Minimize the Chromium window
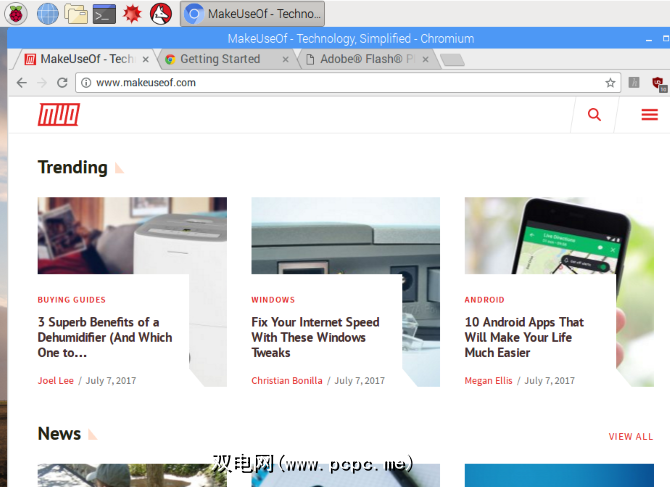Screen dimensions: 670x487 [649, 39]
